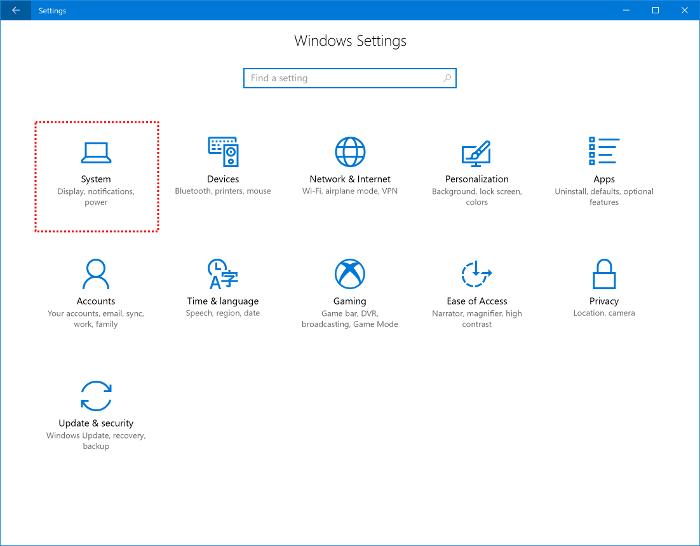Open the Gaming Xbox icon
Viewport: 700px width, 546px height.
tap(350, 274)
